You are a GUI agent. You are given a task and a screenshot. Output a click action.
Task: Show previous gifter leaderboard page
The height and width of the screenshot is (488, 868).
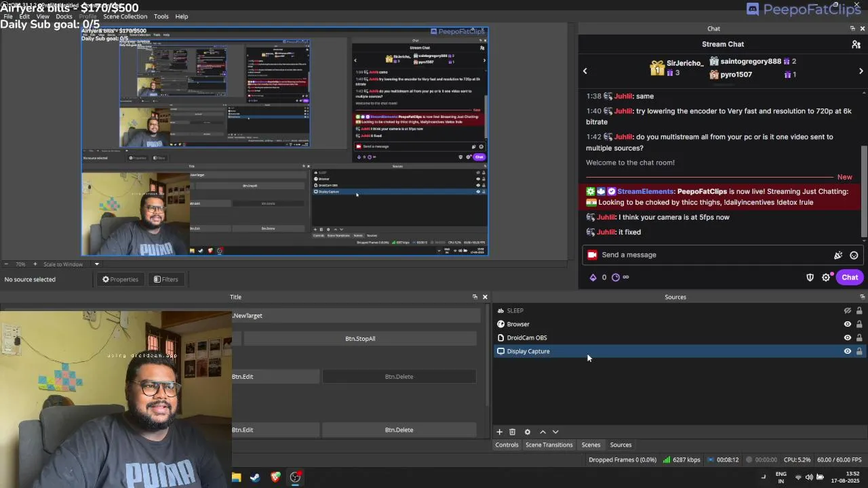(585, 70)
